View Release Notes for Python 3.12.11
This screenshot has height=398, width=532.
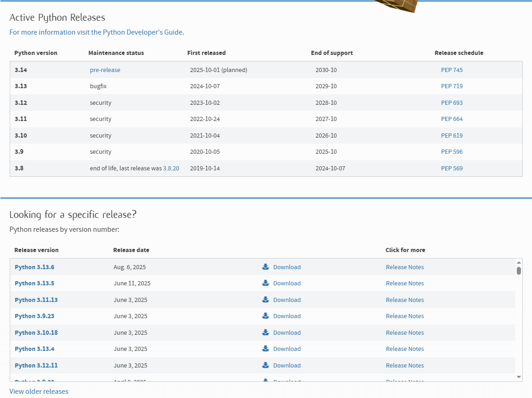click(405, 365)
